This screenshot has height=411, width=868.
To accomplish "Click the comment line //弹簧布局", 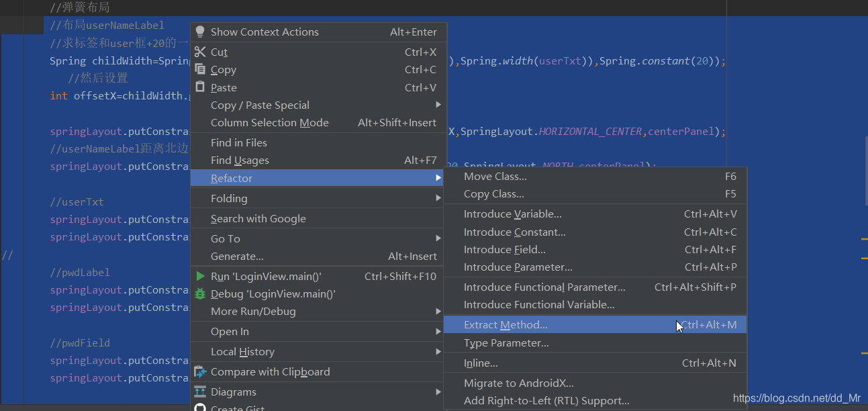I will click(x=79, y=8).
